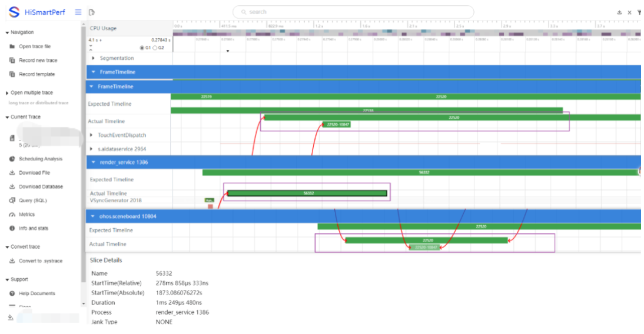Screen dimensions: 644x334
Task: Open Info and stats
Action: pyautogui.click(x=34, y=228)
